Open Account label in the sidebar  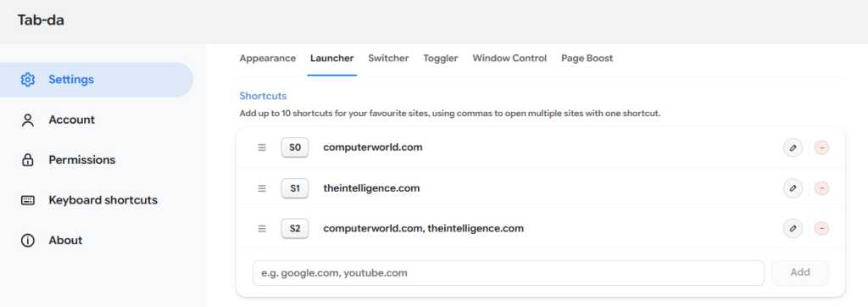(x=71, y=120)
